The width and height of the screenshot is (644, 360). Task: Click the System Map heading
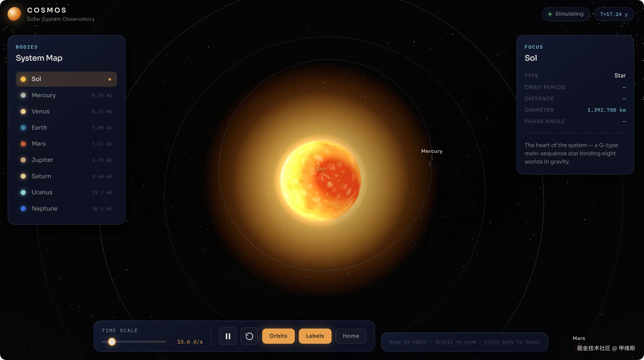coord(39,58)
